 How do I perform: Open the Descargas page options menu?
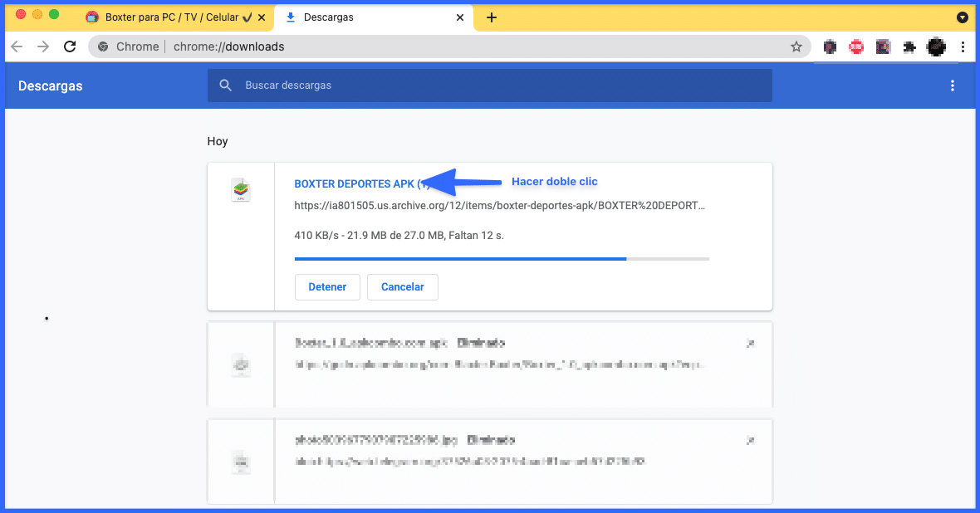pyautogui.click(x=952, y=85)
